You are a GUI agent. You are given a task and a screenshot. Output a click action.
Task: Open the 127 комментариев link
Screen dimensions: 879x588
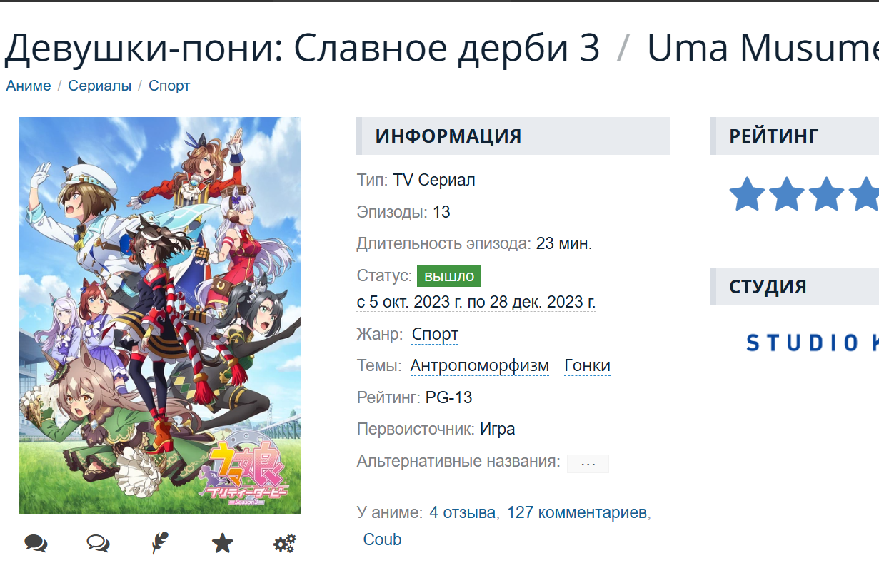(577, 512)
